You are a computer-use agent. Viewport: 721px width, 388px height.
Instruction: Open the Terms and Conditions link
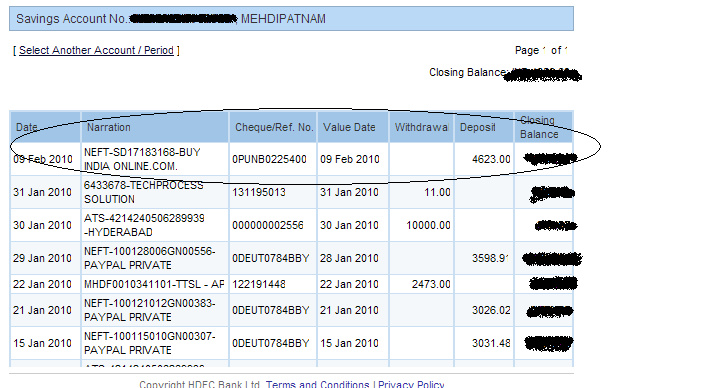pos(317,384)
